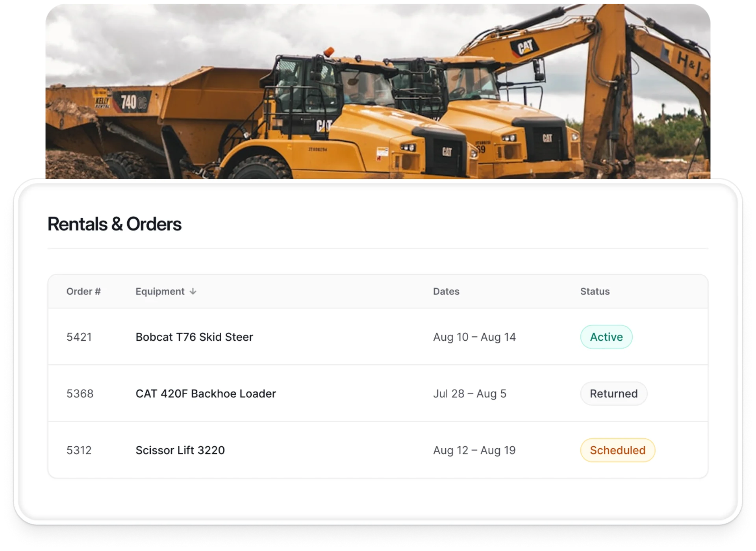Sort by the Equipment column header

(160, 291)
